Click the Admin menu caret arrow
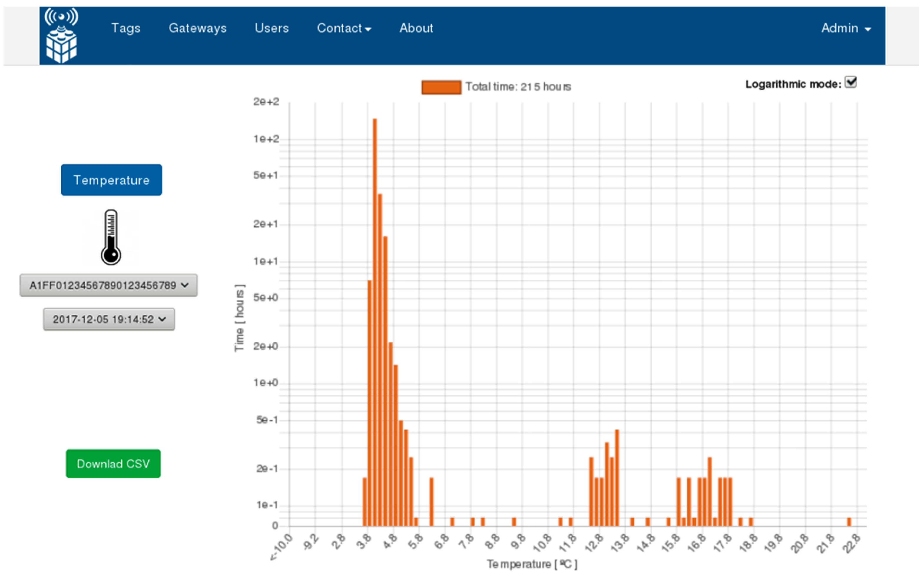This screenshot has width=924, height=577. pos(868,29)
